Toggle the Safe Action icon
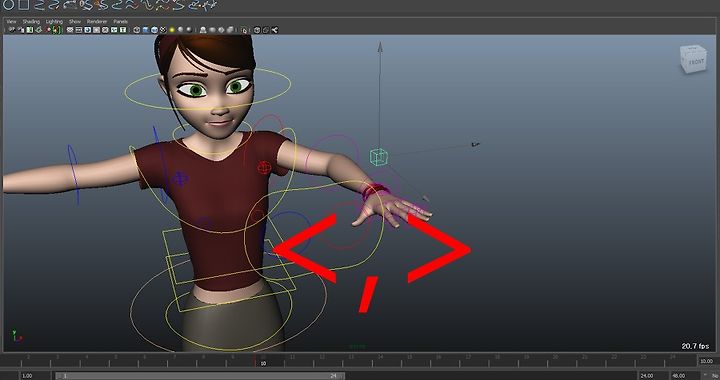720x380 pixels. [114, 30]
